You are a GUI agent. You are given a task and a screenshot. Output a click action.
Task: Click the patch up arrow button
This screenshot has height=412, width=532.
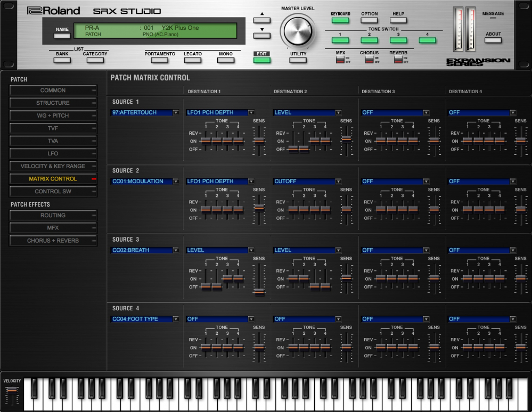[x=261, y=20]
